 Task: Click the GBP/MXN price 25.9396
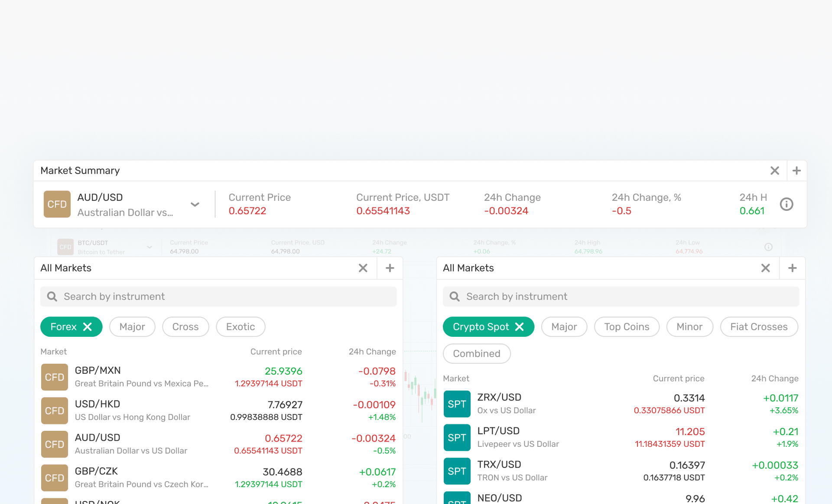click(x=283, y=371)
